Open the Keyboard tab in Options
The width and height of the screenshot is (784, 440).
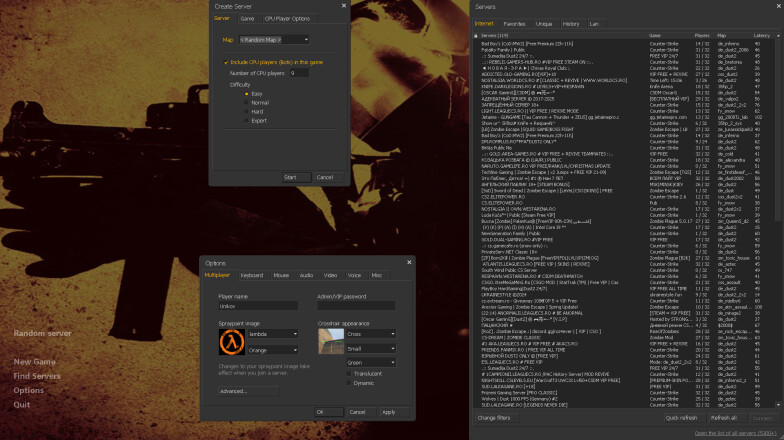[252, 275]
